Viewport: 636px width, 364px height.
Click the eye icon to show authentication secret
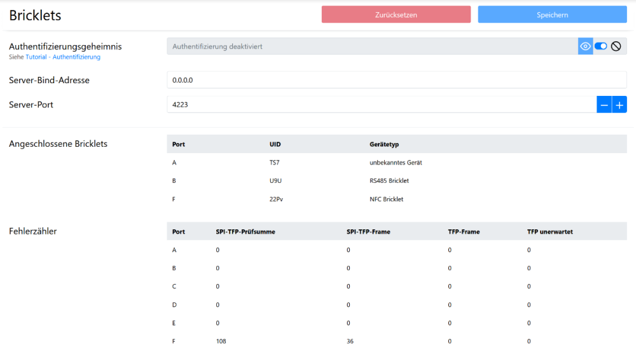585,46
